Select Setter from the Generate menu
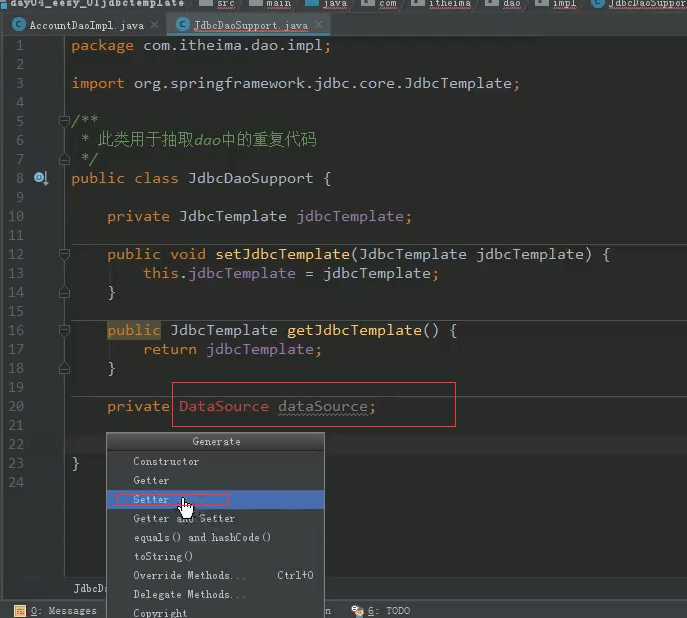The image size is (687, 618). click(151, 499)
